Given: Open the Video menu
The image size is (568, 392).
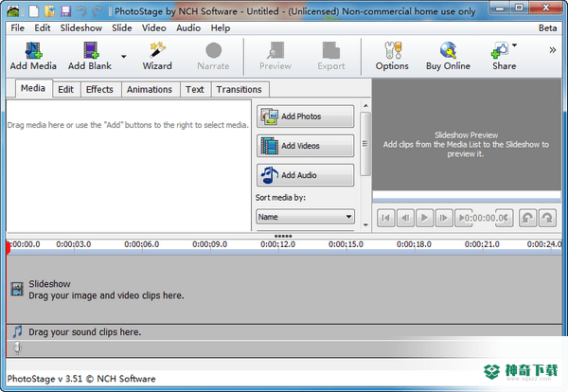Looking at the screenshot, I should point(154,27).
